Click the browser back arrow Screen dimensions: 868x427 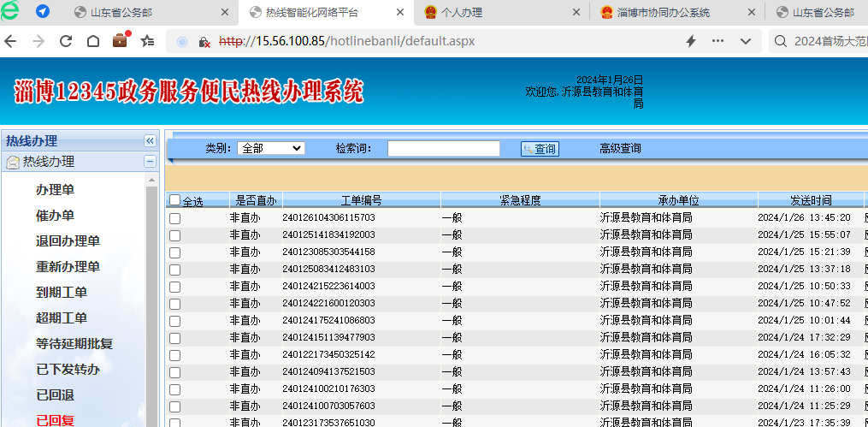click(x=10, y=41)
